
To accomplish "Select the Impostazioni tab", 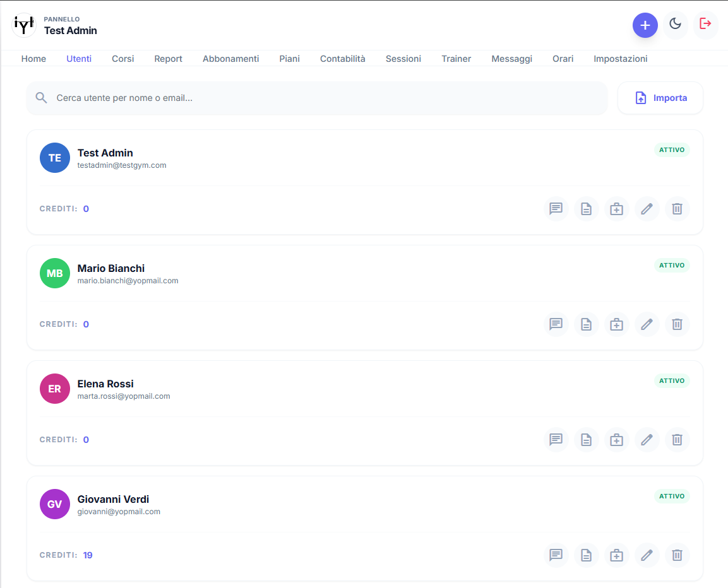I will point(620,59).
